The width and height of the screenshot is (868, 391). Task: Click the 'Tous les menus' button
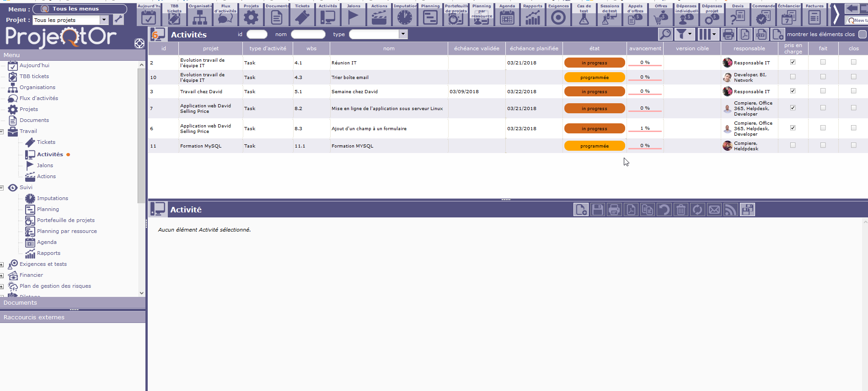(80, 9)
